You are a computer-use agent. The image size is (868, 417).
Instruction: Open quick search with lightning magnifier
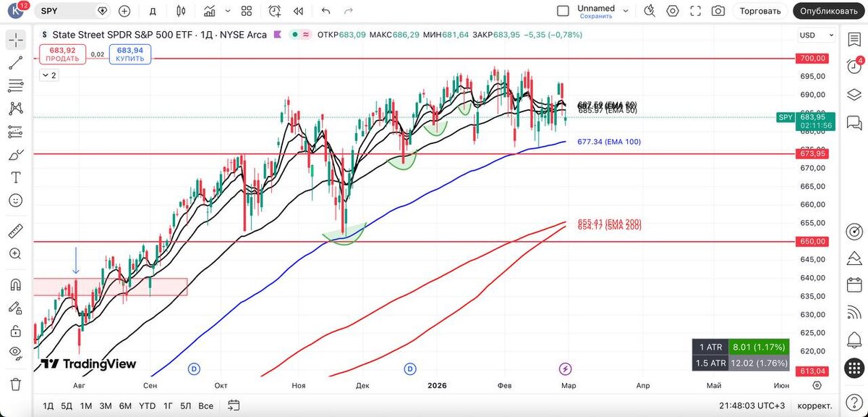(x=650, y=11)
